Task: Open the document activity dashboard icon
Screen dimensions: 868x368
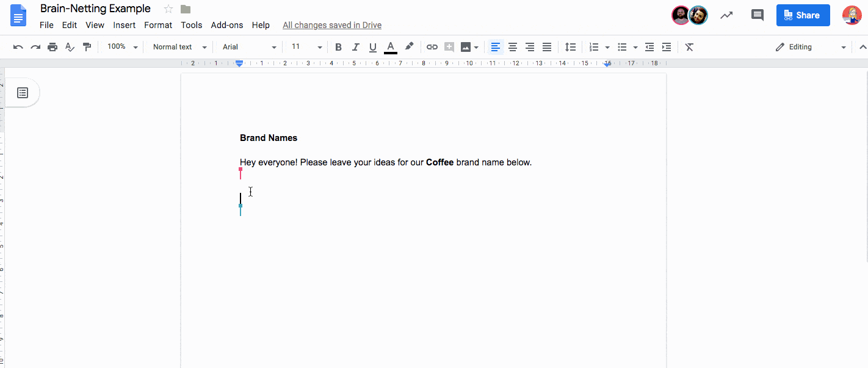Action: pyautogui.click(x=726, y=15)
